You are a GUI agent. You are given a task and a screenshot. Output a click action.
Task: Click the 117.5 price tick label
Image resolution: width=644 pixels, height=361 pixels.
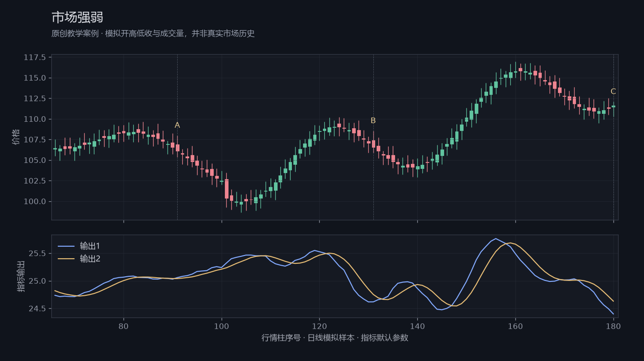click(35, 57)
